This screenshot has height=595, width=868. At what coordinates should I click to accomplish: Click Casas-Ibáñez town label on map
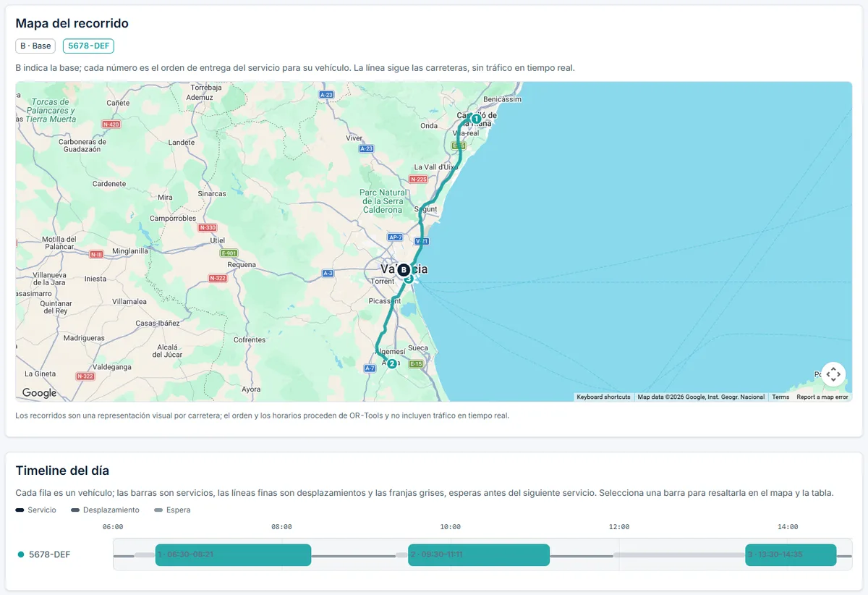(x=158, y=323)
